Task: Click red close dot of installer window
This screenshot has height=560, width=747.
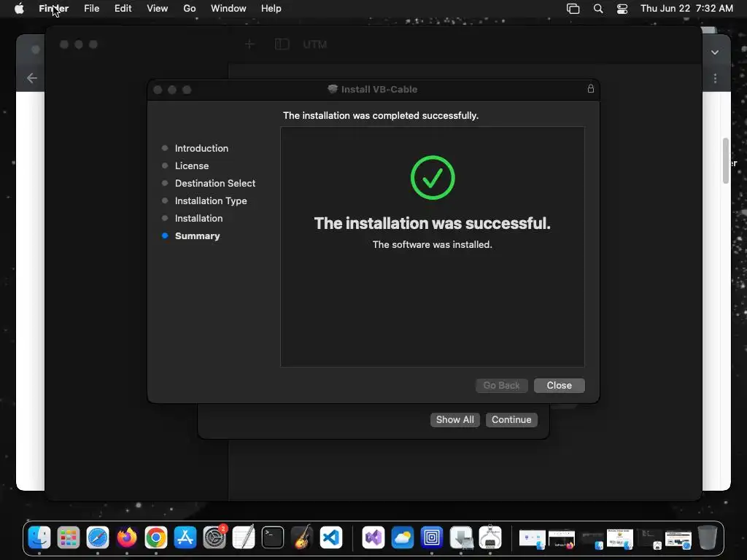Action: click(158, 90)
